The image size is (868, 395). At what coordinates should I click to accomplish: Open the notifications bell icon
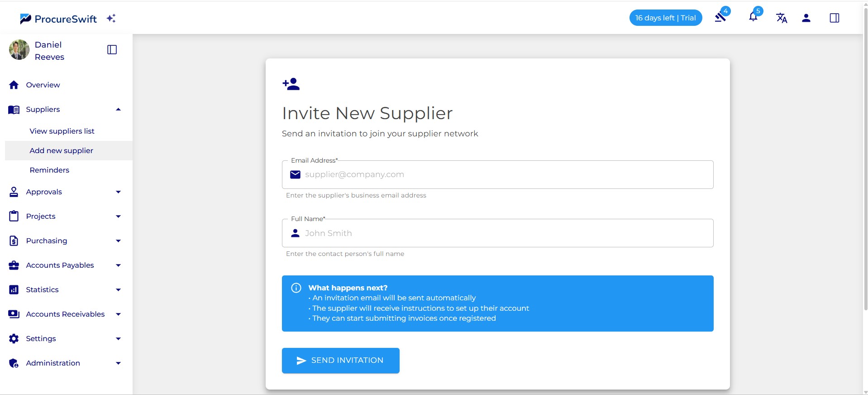(x=753, y=18)
